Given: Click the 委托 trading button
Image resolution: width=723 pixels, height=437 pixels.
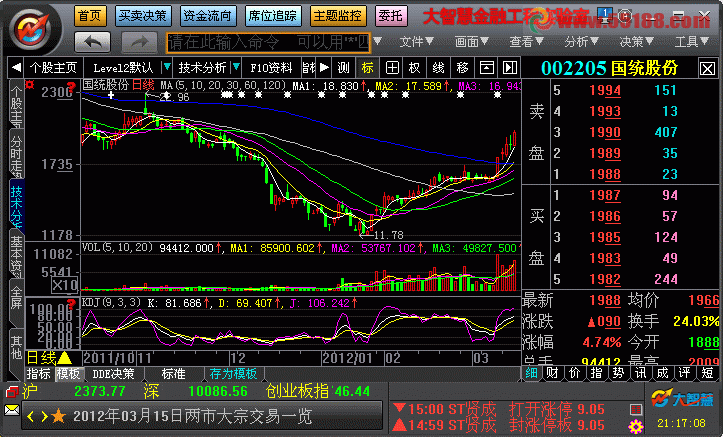Looking at the screenshot, I should [x=391, y=16].
